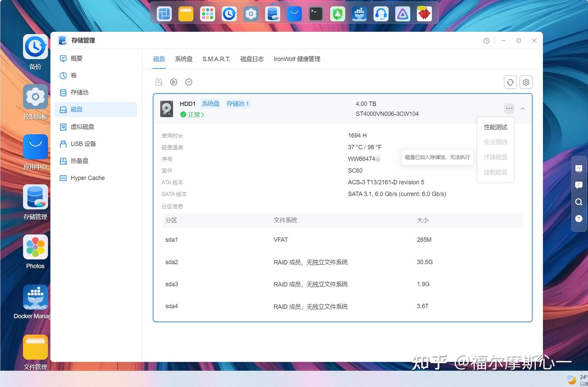Open Control Panel gear in top dock
This screenshot has width=588, height=387.
pyautogui.click(x=251, y=14)
